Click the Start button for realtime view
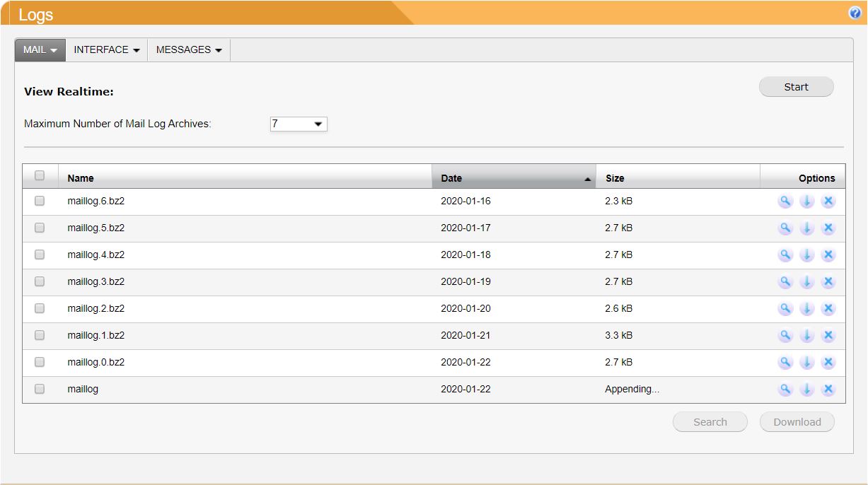This screenshot has height=485, width=868. (797, 87)
